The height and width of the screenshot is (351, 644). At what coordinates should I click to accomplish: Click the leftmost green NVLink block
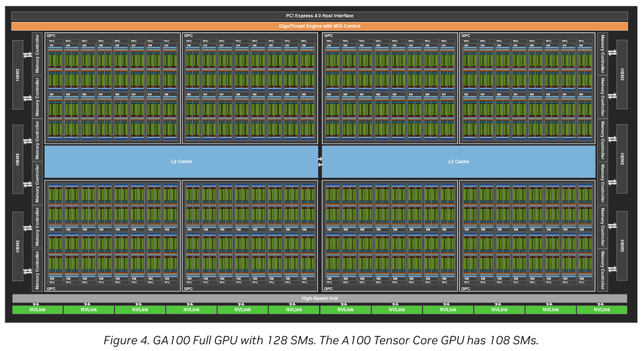tap(38, 310)
